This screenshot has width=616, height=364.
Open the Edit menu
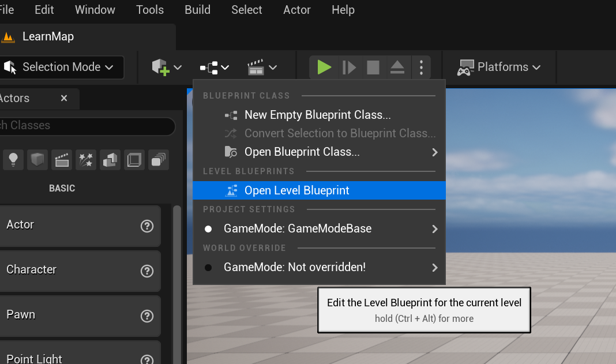pyautogui.click(x=44, y=9)
